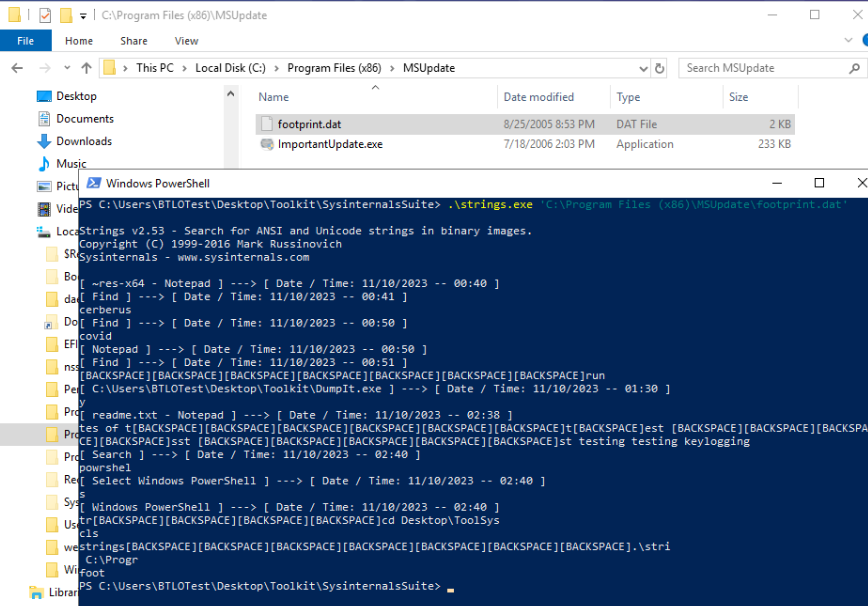Click the folder icon in the address bar
Viewport: 868px width, 606px height.
pyautogui.click(x=110, y=68)
